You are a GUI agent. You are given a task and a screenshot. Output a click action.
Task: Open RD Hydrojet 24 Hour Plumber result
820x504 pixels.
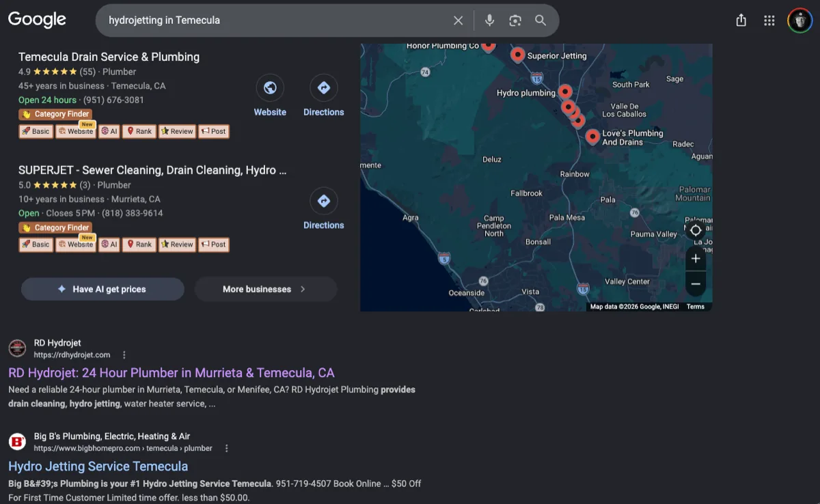coord(172,373)
